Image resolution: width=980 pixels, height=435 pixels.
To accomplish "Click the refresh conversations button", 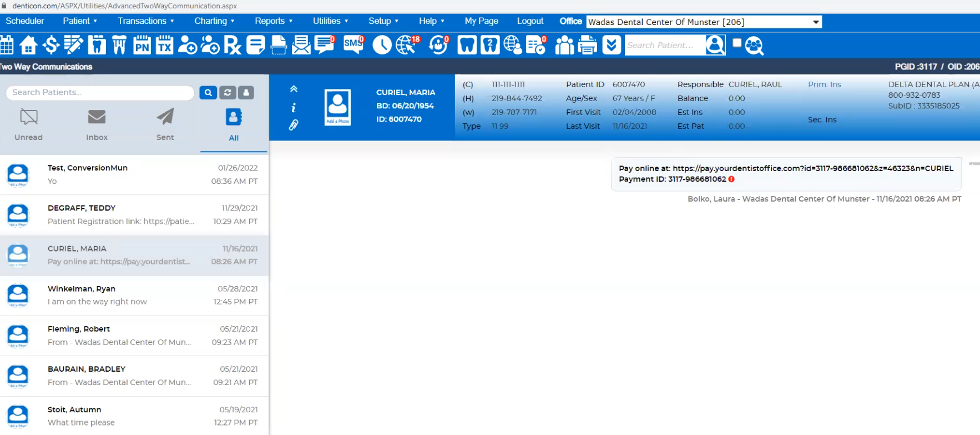I will pyautogui.click(x=228, y=93).
